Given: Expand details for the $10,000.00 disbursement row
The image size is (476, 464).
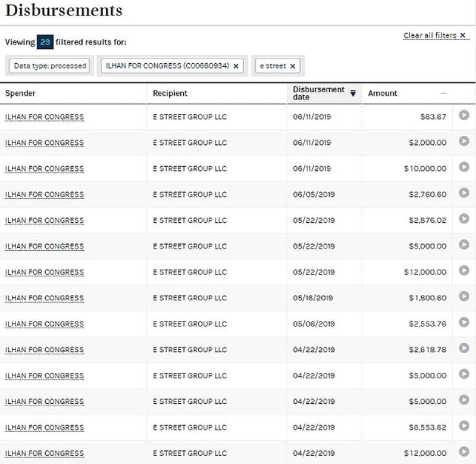Looking at the screenshot, I should [464, 167].
